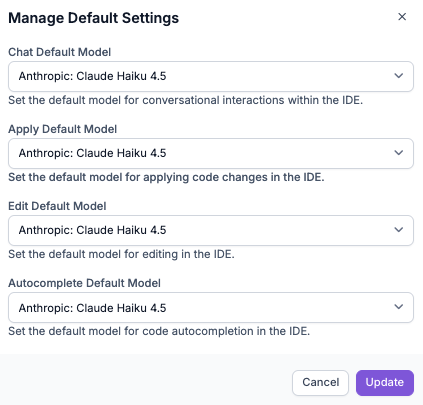Click the code autocompletion description text
Screen dimensions: 423x405
click(159, 331)
